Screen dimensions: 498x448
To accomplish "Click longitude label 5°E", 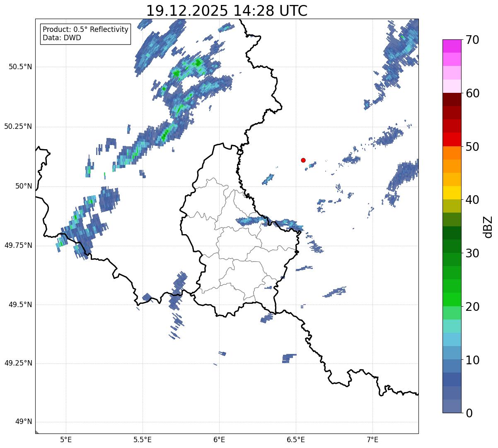I will pos(66,440).
